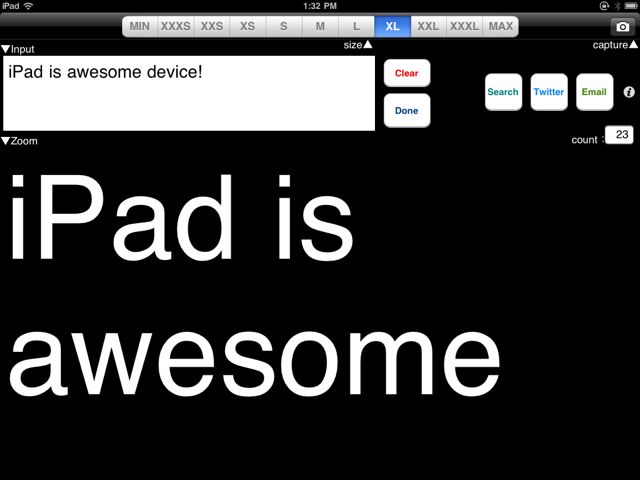Tap the zoomed 'awesome' text
This screenshot has width=640, height=480.
(x=255, y=363)
